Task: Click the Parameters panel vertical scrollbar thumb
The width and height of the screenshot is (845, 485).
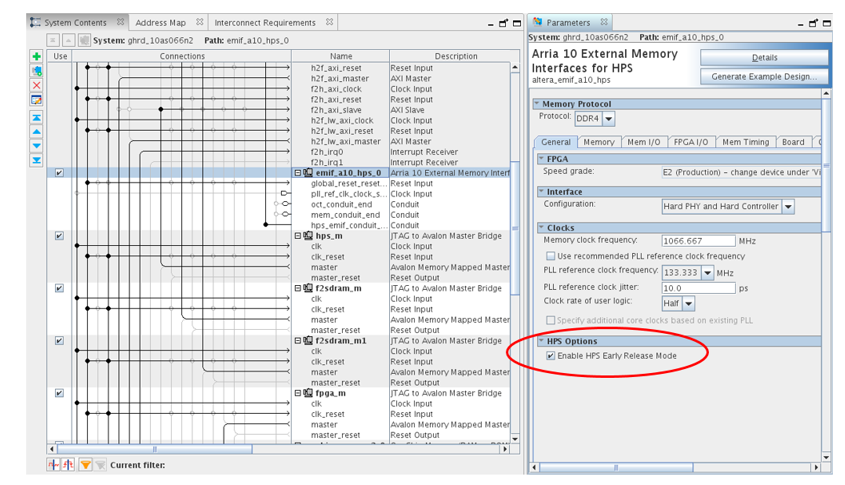Action: point(826,165)
